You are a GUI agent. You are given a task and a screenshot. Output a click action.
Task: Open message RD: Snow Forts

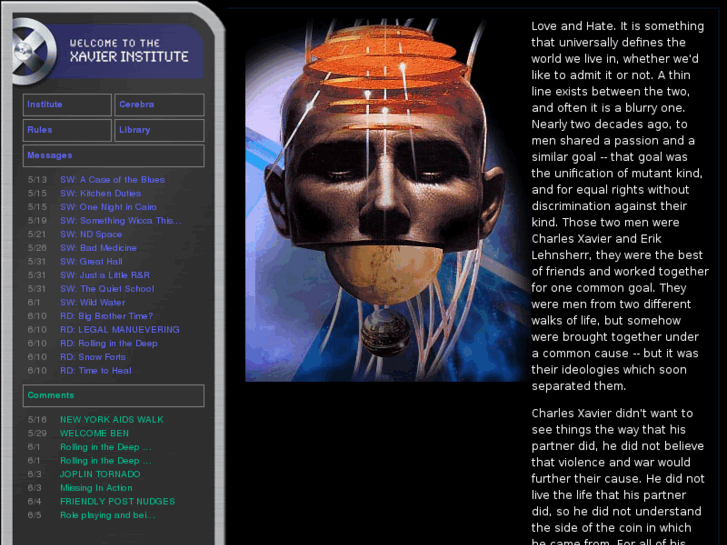[93, 357]
